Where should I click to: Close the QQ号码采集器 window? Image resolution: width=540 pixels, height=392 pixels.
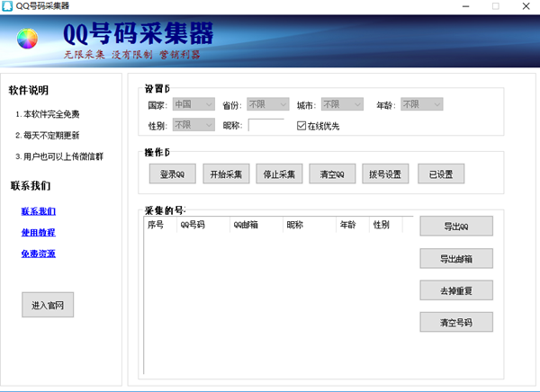[526, 6]
